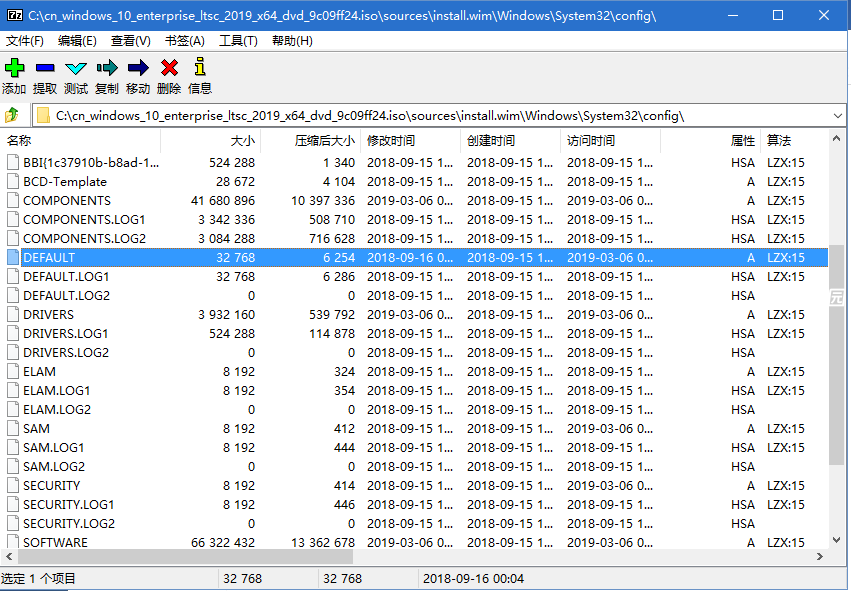Click the horizontal scrollbar right arrow

[x=820, y=556]
